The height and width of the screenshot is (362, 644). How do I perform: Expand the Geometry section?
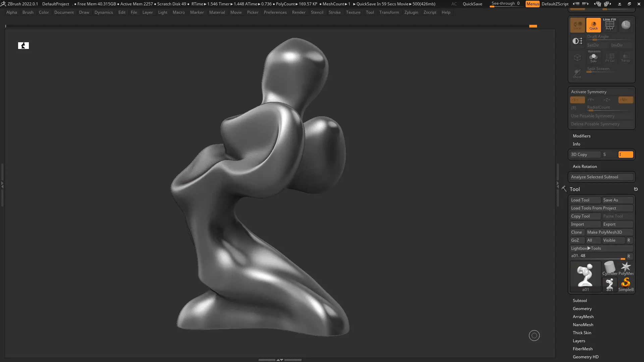tap(582, 309)
